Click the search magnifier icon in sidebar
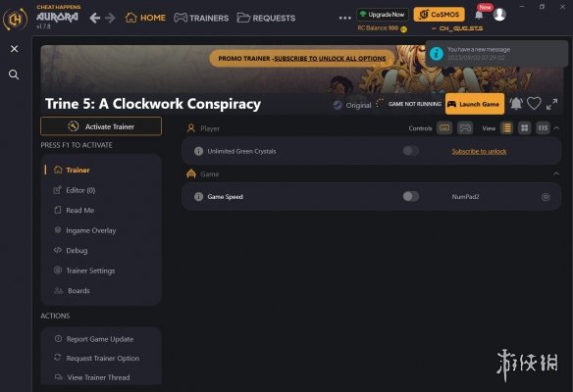 pyautogui.click(x=14, y=74)
